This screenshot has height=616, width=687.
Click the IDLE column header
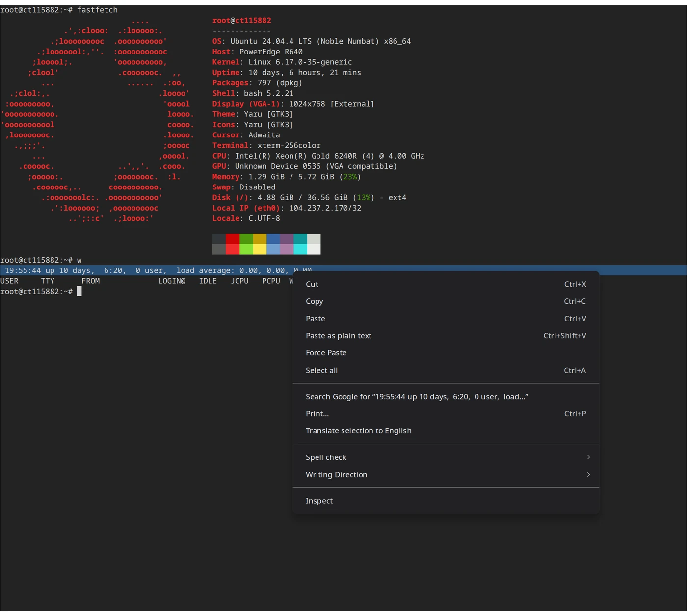coord(208,281)
